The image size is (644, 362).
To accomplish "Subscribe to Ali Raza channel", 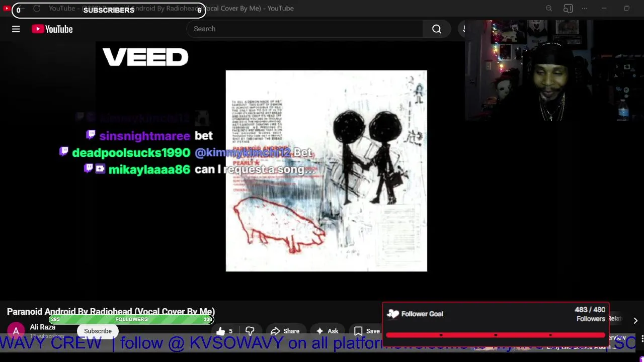I will tap(98, 331).
